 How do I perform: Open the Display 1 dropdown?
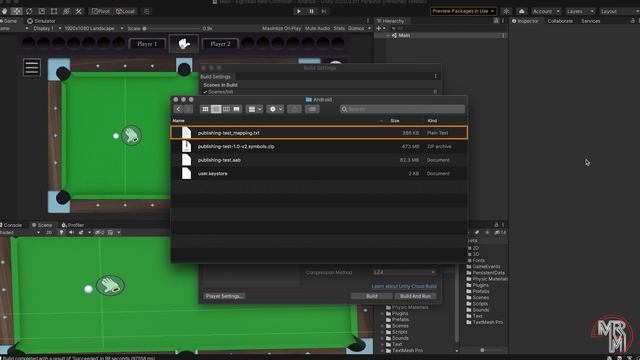[47, 29]
